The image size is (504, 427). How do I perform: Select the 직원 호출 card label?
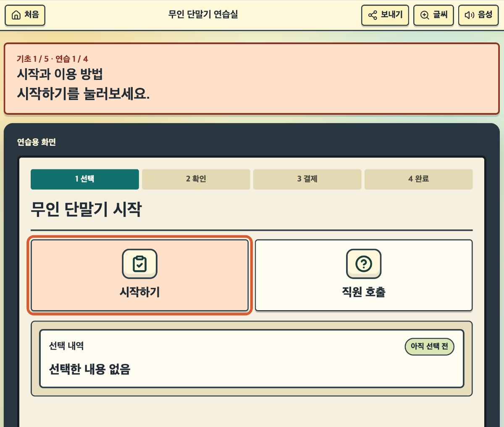click(364, 292)
